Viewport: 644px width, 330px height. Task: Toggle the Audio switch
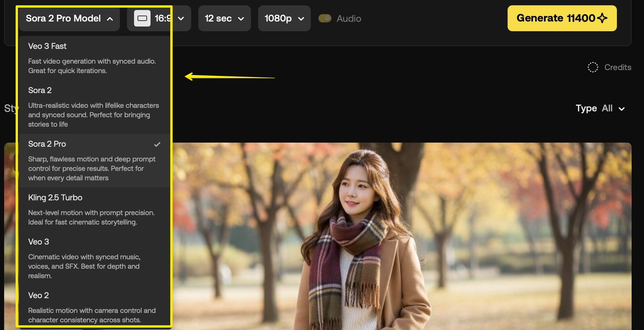point(325,18)
